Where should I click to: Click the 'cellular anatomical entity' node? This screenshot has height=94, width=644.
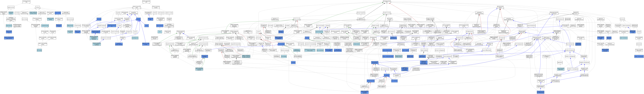pos(137,7)
